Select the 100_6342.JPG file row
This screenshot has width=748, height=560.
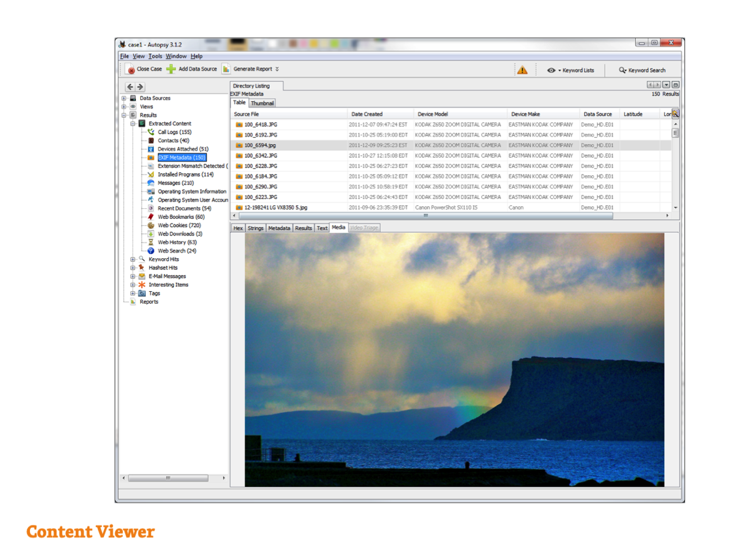[x=261, y=156]
